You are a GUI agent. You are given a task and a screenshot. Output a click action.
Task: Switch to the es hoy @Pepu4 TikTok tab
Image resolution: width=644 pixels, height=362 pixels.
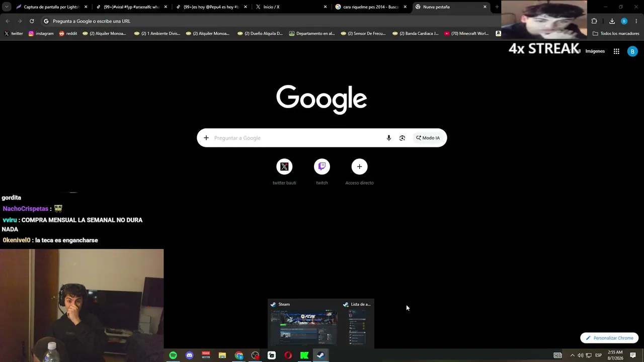212,7
